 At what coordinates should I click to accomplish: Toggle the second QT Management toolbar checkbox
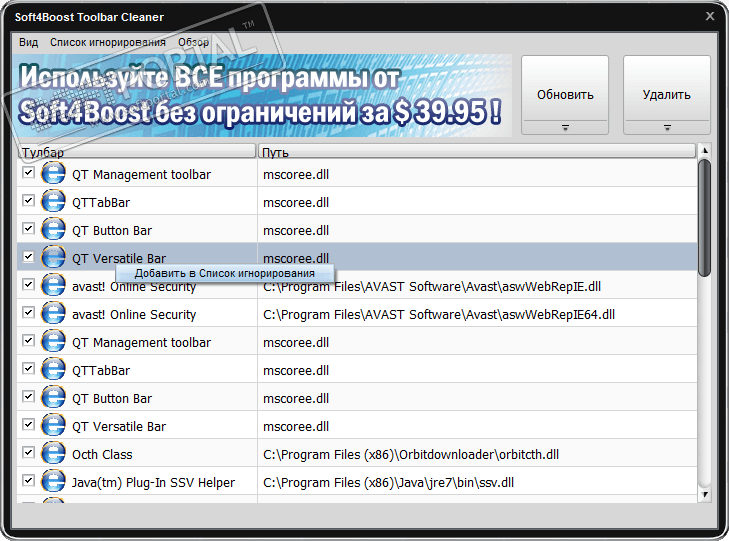pos(28,340)
